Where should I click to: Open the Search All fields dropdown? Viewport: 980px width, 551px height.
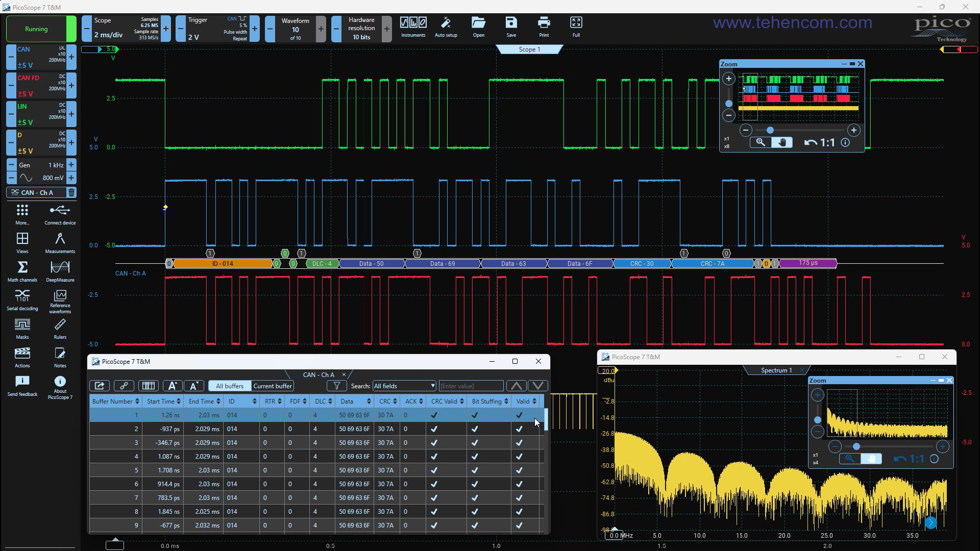pyautogui.click(x=404, y=386)
